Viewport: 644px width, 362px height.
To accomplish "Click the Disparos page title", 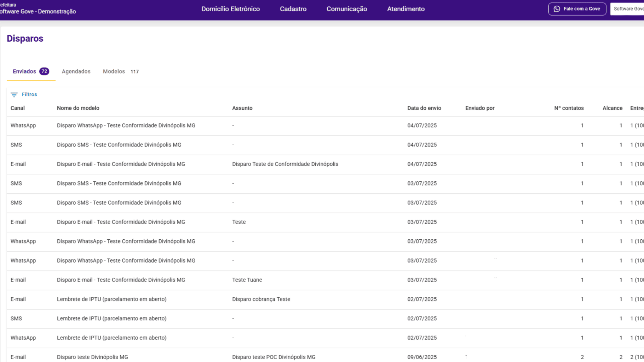I will point(25,39).
